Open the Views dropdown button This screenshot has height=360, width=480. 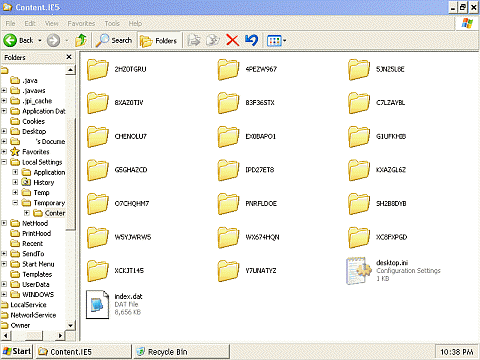pos(276,41)
